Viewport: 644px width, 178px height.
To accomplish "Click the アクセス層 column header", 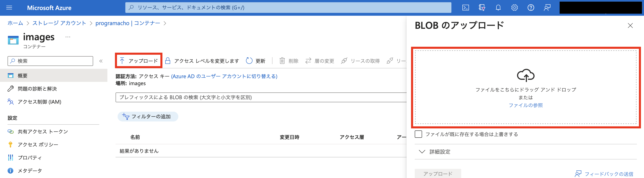I will point(352,137).
